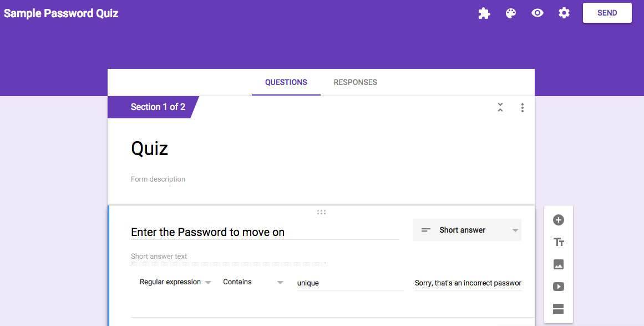Open the Short answer type dropdown

pyautogui.click(x=467, y=230)
